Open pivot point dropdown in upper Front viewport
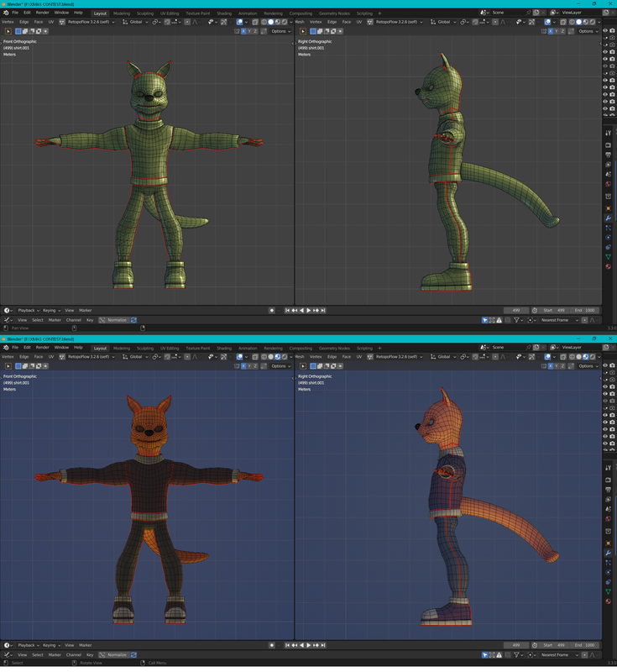The image size is (617, 672). 155,22
